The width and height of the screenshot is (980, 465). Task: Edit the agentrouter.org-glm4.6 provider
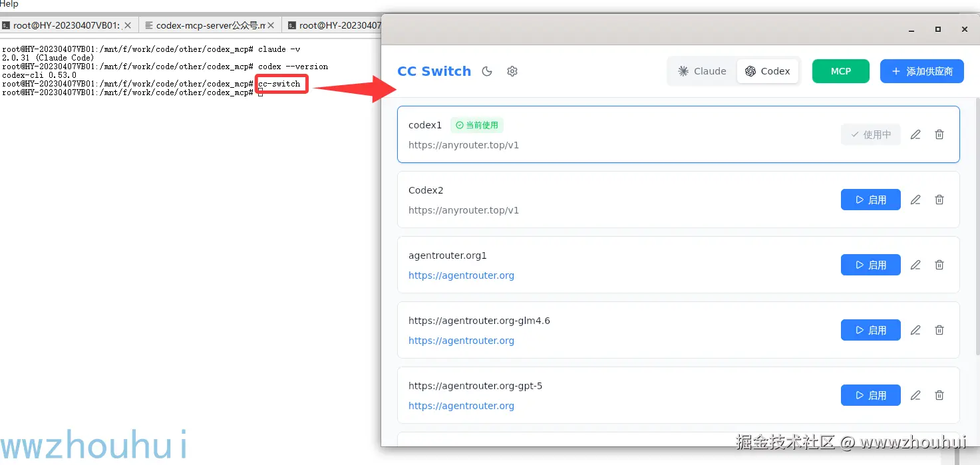[x=915, y=330]
